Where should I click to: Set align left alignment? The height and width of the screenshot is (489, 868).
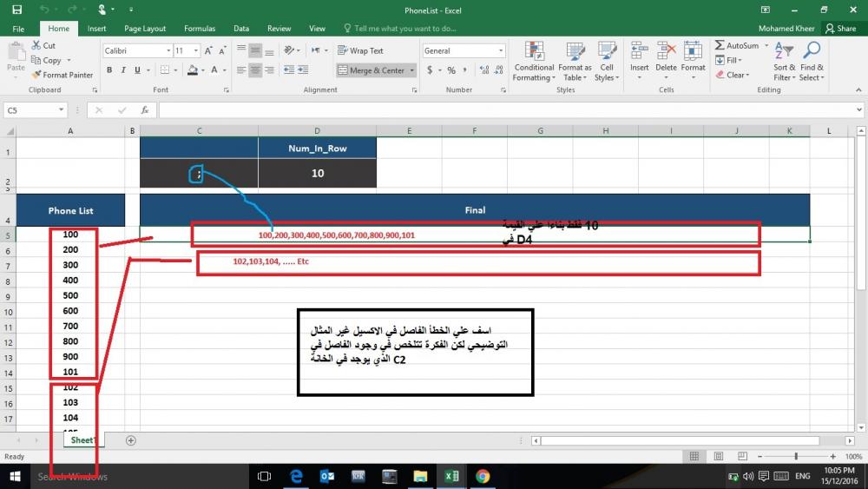(x=241, y=69)
